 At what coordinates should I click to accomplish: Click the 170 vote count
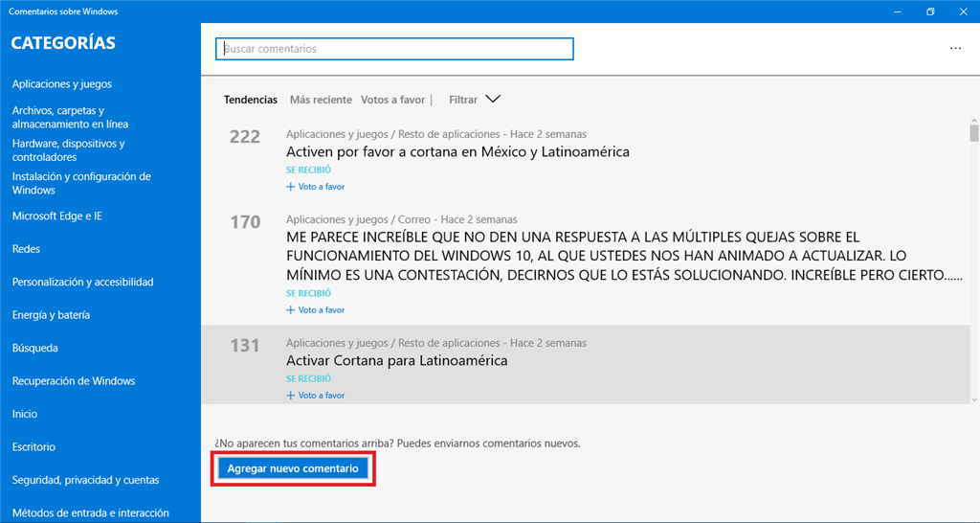[244, 222]
